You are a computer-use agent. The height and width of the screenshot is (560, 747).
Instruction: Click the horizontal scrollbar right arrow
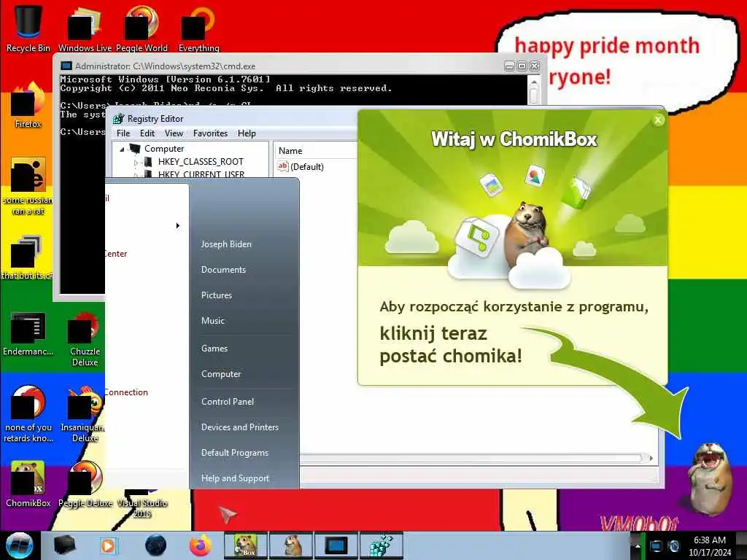click(x=651, y=458)
